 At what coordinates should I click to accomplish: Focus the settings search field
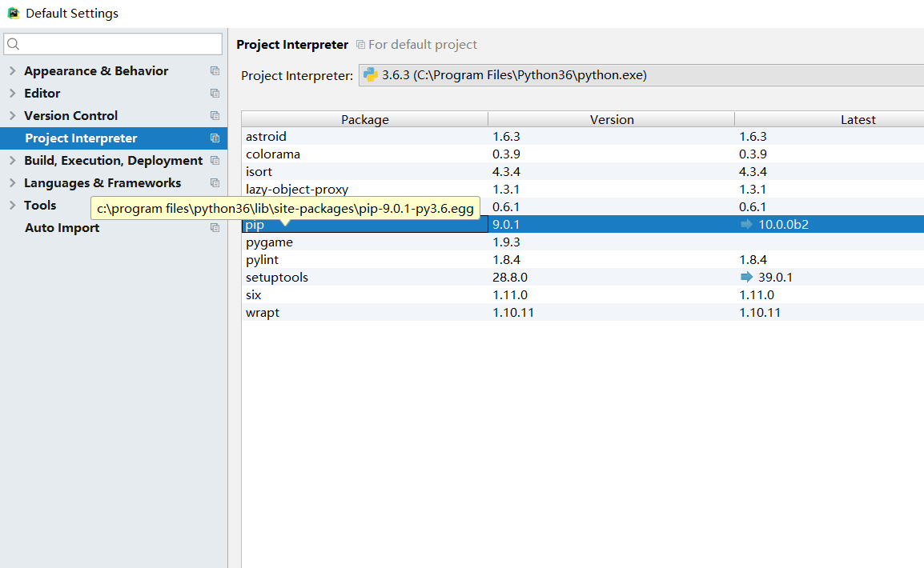coord(120,44)
